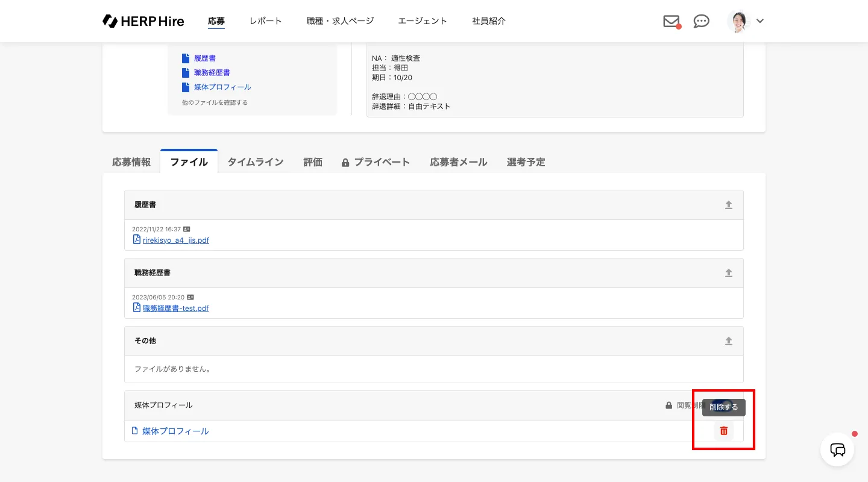The image size is (868, 482).
Task: Open the 媒体プロフィール link in file list
Action: tap(175, 431)
